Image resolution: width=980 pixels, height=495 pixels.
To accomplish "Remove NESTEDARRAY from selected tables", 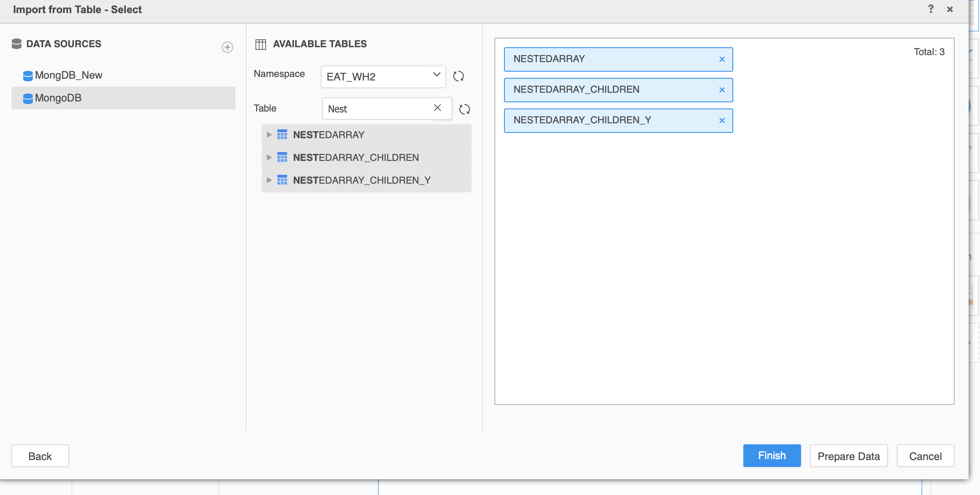I will (722, 59).
